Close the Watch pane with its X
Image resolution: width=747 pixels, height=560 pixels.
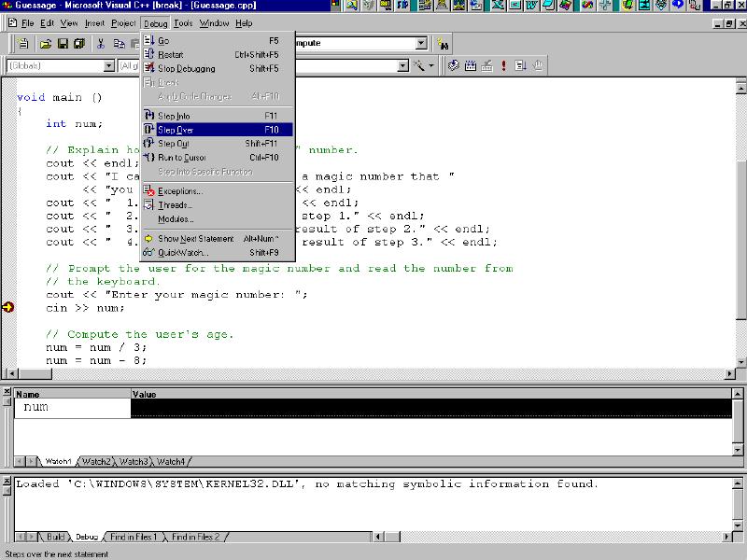coord(7,392)
